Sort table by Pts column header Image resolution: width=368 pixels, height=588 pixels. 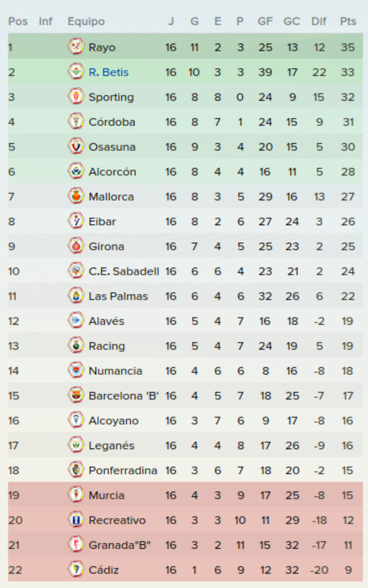(348, 21)
